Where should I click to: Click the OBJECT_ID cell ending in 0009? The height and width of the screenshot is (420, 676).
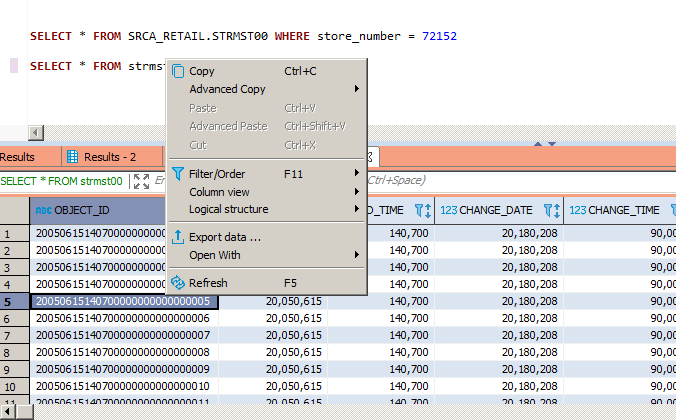pyautogui.click(x=125, y=370)
